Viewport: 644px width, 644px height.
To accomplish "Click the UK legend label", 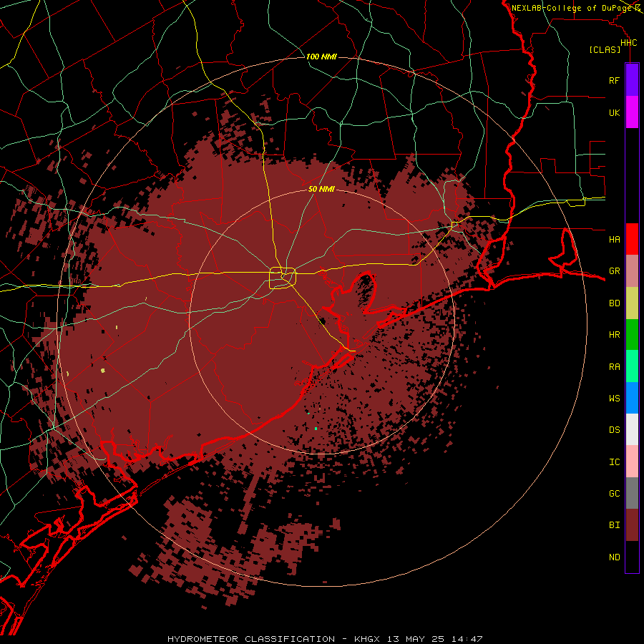I will (x=614, y=112).
